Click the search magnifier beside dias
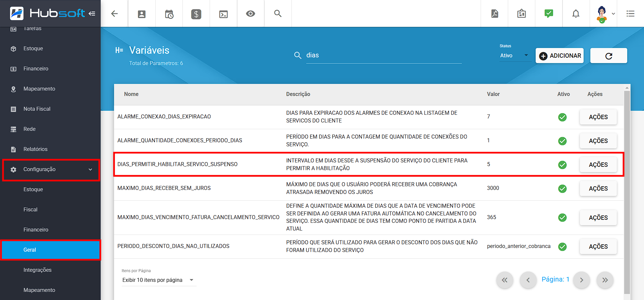Image resolution: width=644 pixels, height=300 pixels. click(298, 55)
